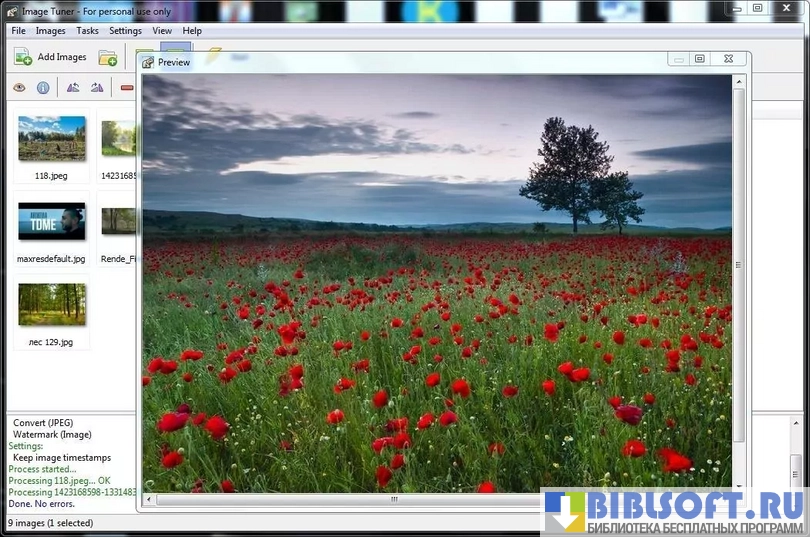Open the File menu
This screenshot has width=810, height=537.
19,31
